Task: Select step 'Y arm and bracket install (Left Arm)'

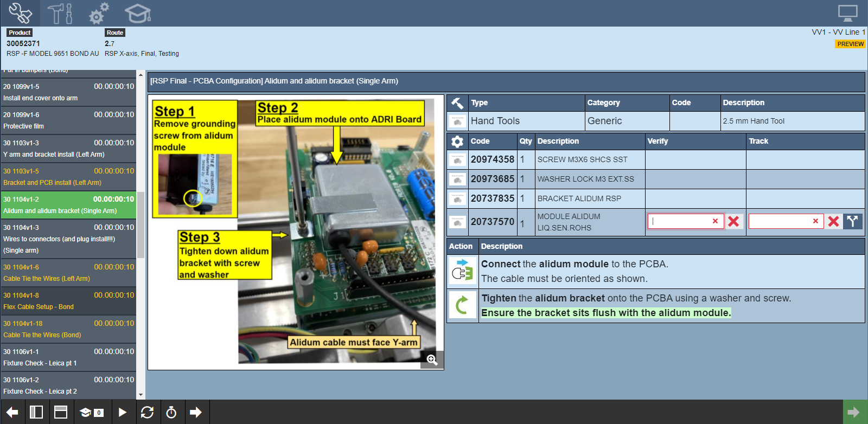Action: coord(68,149)
